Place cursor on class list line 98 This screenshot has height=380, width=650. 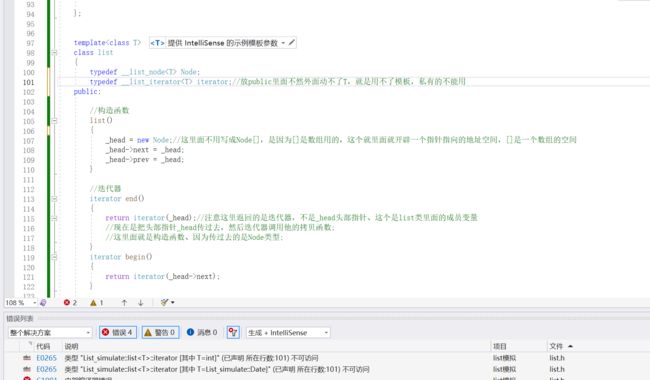pos(93,53)
